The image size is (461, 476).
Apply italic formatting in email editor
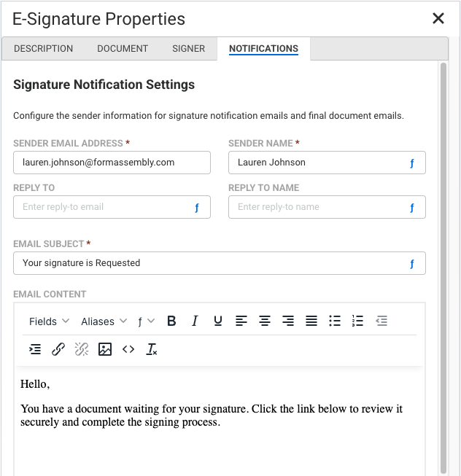point(195,321)
